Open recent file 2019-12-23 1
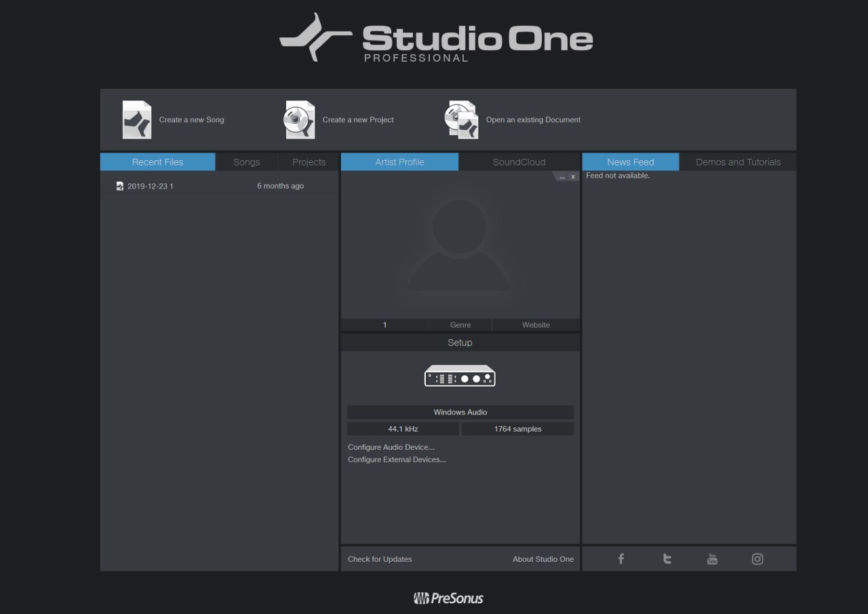 click(x=219, y=186)
